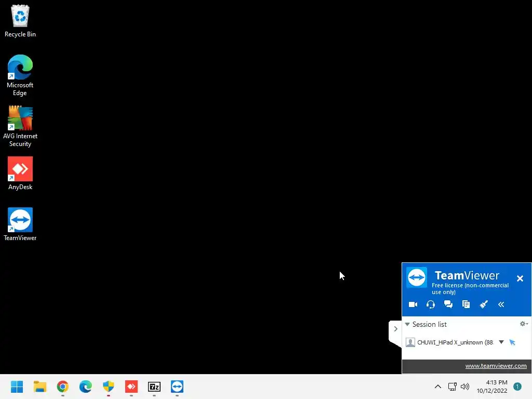The image size is (532, 399).
Task: Open volume control in system tray
Action: coord(465,387)
